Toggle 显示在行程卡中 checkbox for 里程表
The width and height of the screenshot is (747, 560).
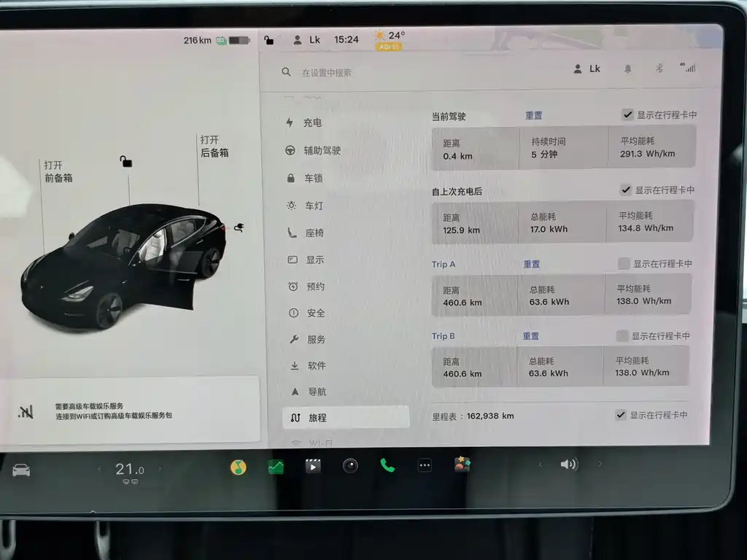(x=620, y=415)
